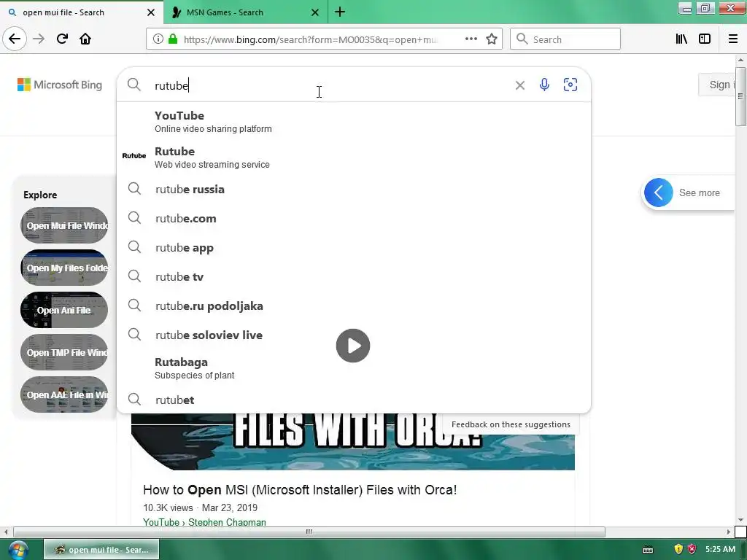Open the browser home page

pyautogui.click(x=85, y=39)
